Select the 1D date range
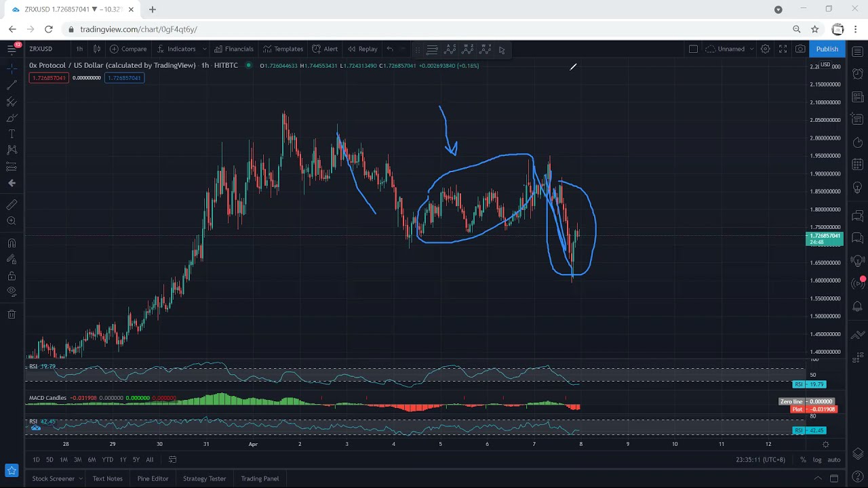 (36, 460)
